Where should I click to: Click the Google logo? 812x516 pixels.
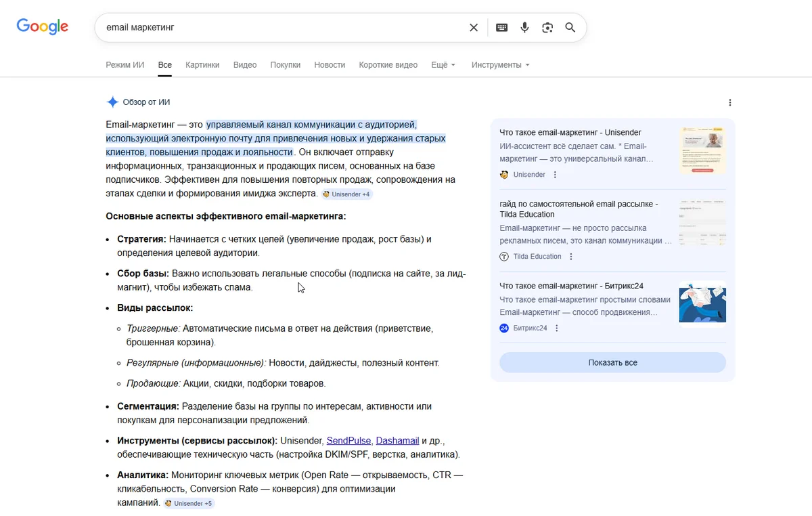pyautogui.click(x=43, y=27)
